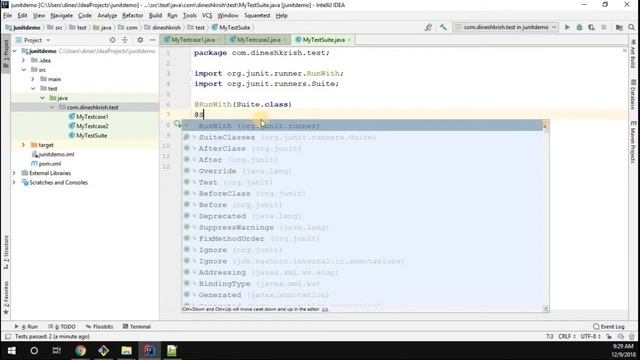Open Project panel settings gear
The image size is (640, 360).
[x=140, y=40]
